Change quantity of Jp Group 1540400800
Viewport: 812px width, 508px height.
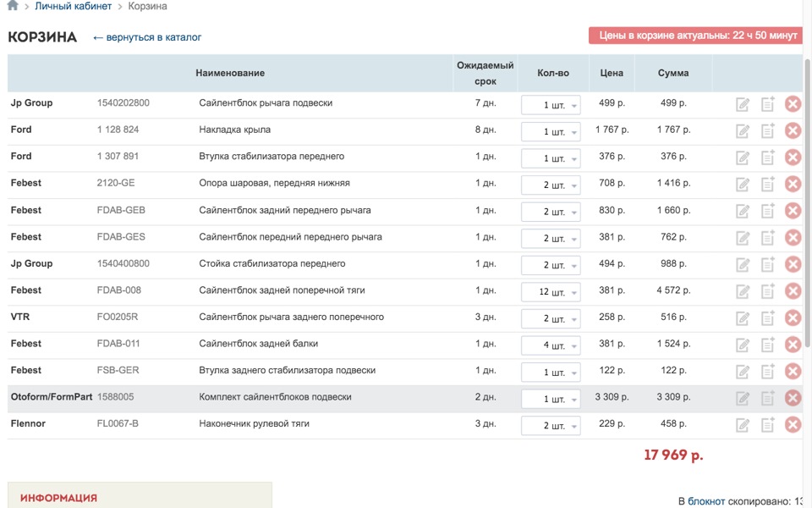pyautogui.click(x=551, y=265)
